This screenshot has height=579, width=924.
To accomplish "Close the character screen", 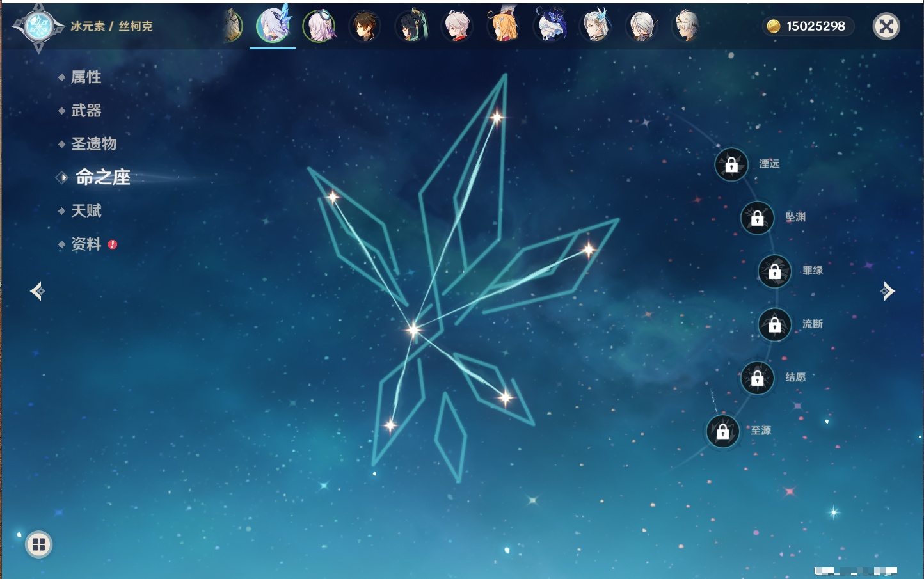I will click(886, 26).
